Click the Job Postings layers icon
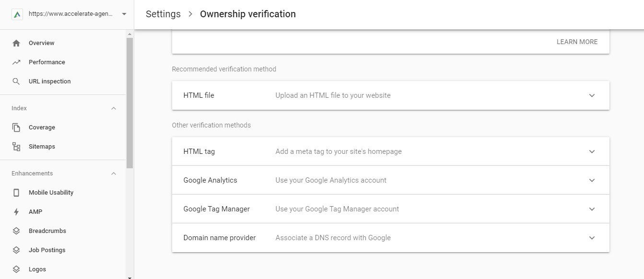Viewport: 644px width, 279px height. pyautogui.click(x=16, y=250)
